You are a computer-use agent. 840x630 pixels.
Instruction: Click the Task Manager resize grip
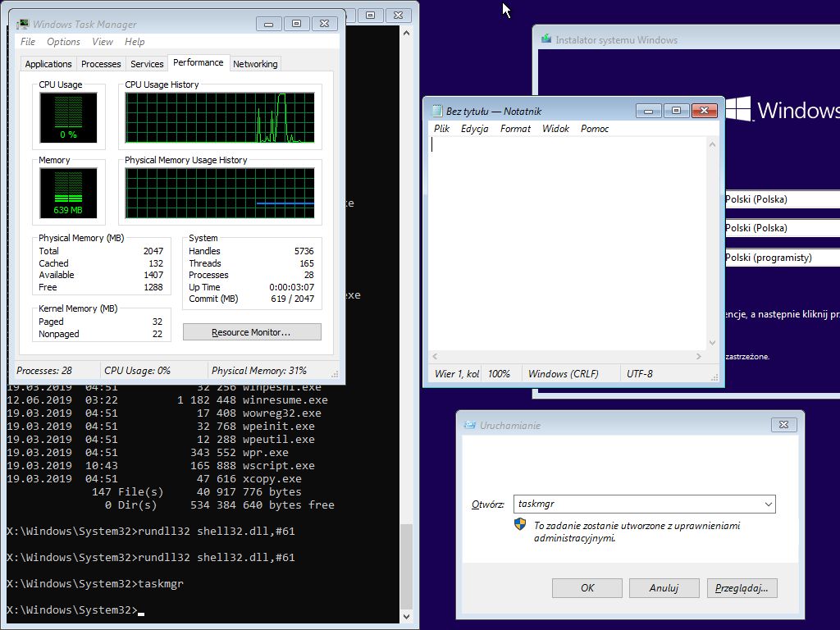pos(335,374)
